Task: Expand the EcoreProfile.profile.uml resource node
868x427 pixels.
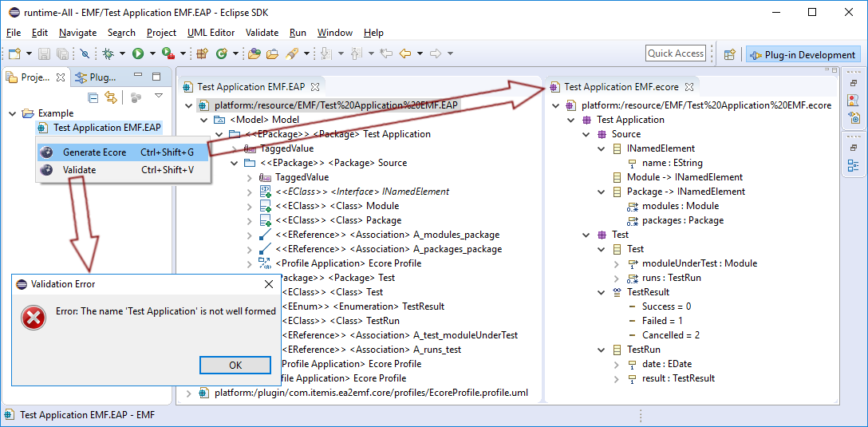Action: click(x=189, y=393)
